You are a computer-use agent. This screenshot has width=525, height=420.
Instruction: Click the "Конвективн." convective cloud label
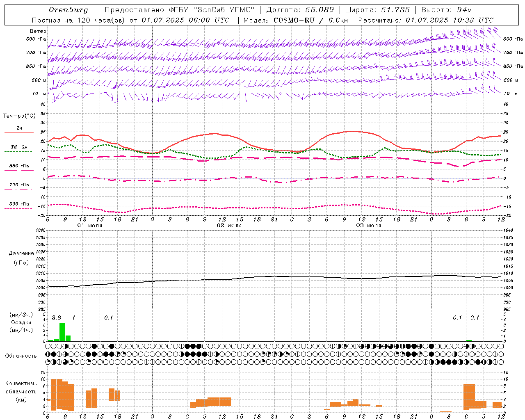(21, 383)
